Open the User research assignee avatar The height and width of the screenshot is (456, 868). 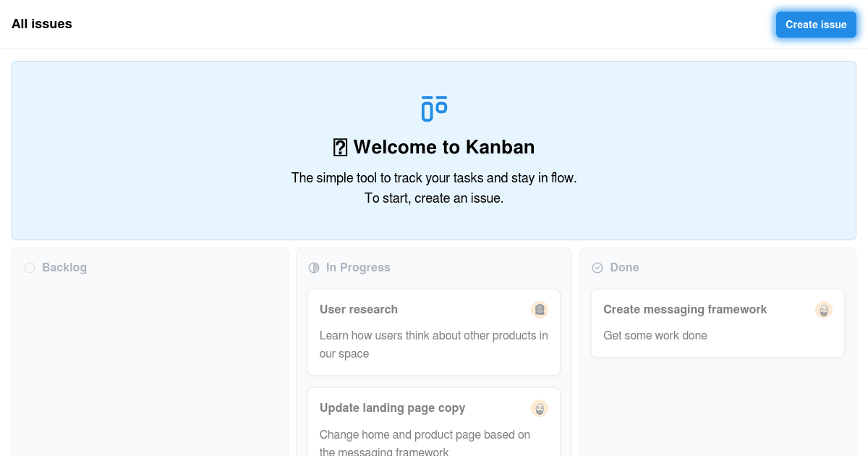coord(540,310)
